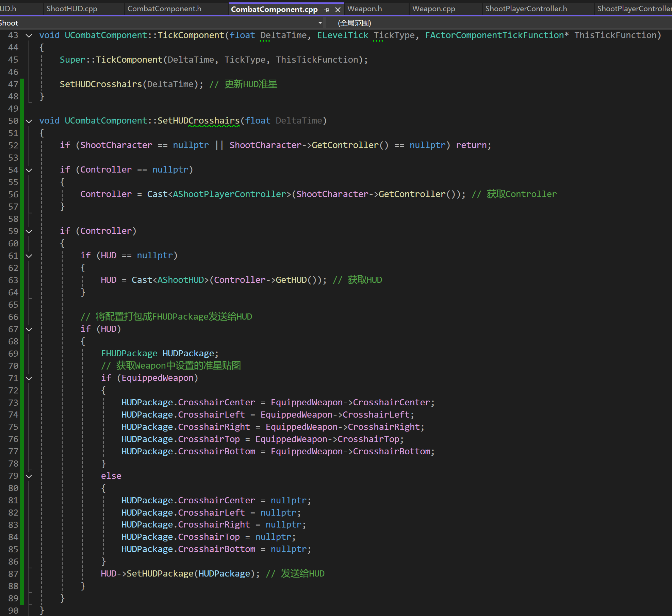The width and height of the screenshot is (672, 616).
Task: Fold the Controller nullptr check at line 54
Action: pyautogui.click(x=29, y=170)
